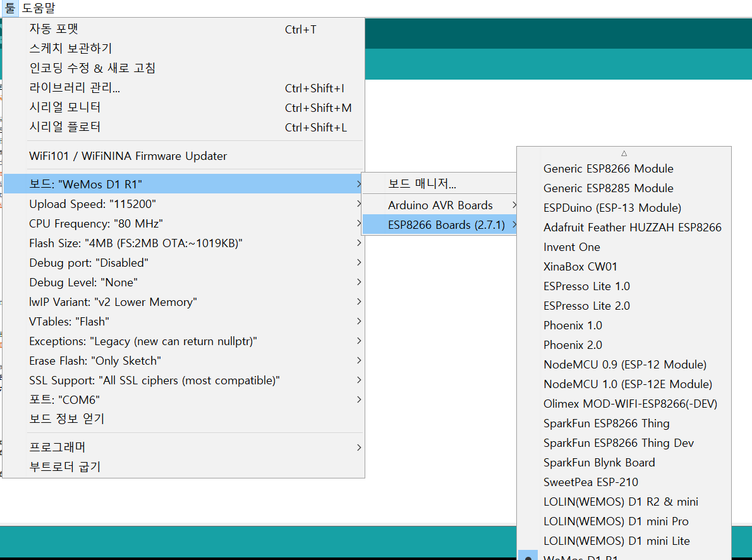Image resolution: width=752 pixels, height=560 pixels.
Task: Expand lwIP Variant "v2 Lower Memory" submenu
Action: pos(184,302)
